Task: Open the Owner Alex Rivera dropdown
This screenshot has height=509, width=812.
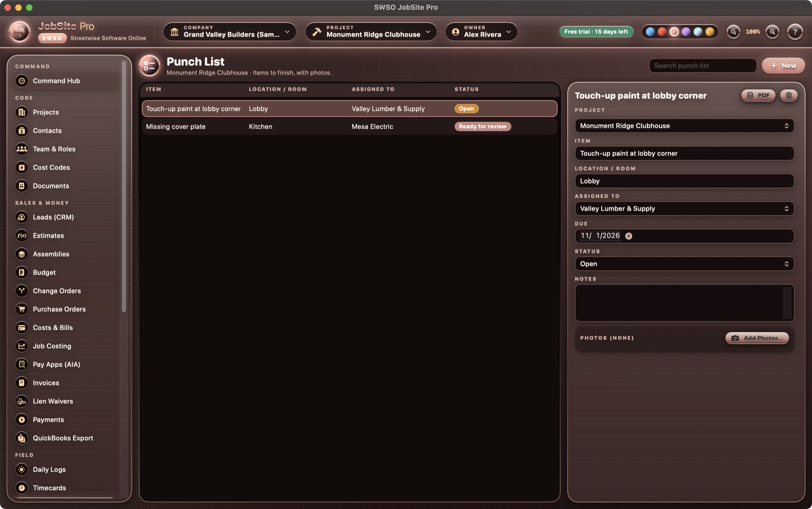Action: coord(482,32)
